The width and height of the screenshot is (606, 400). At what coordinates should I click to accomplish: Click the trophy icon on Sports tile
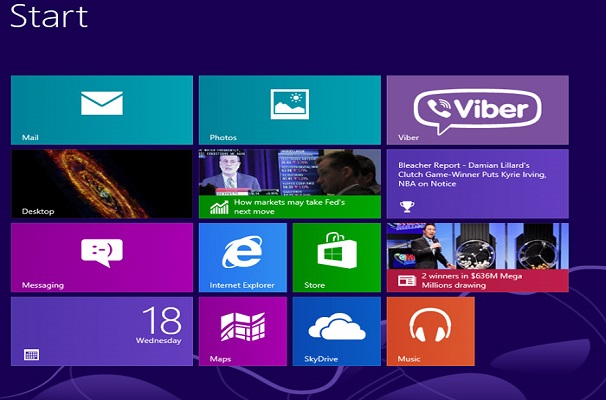point(407,207)
